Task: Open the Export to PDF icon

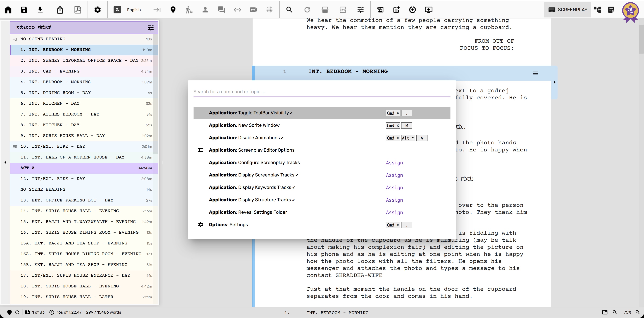Action: click(78, 10)
